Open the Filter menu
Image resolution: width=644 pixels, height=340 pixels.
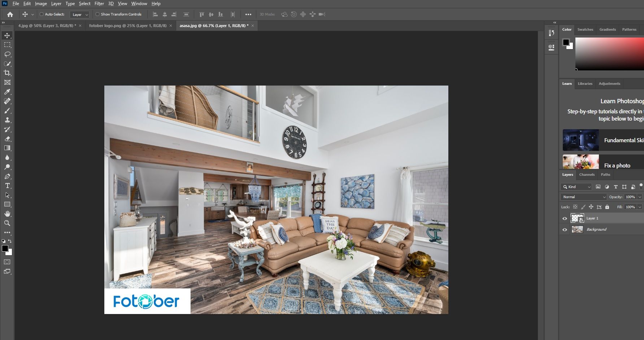pyautogui.click(x=99, y=4)
